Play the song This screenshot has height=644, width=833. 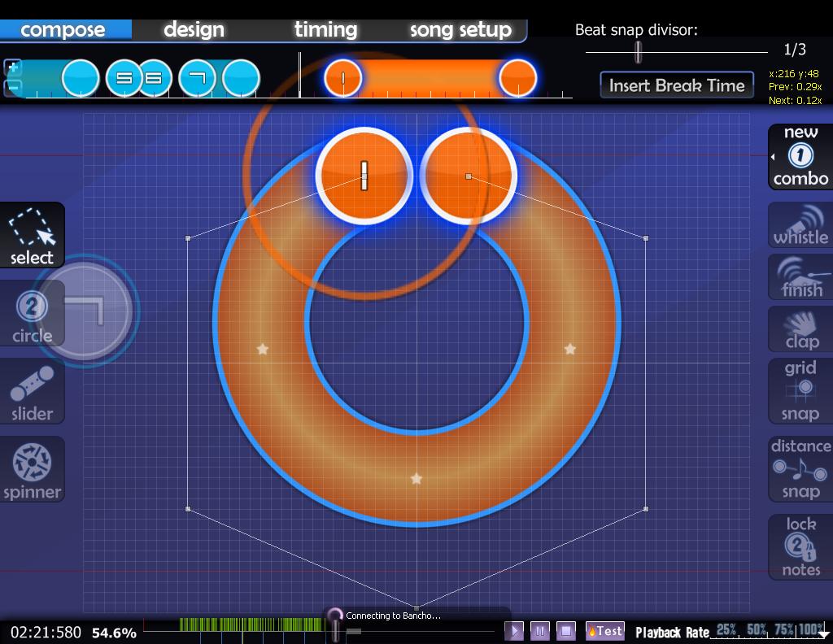click(x=514, y=631)
